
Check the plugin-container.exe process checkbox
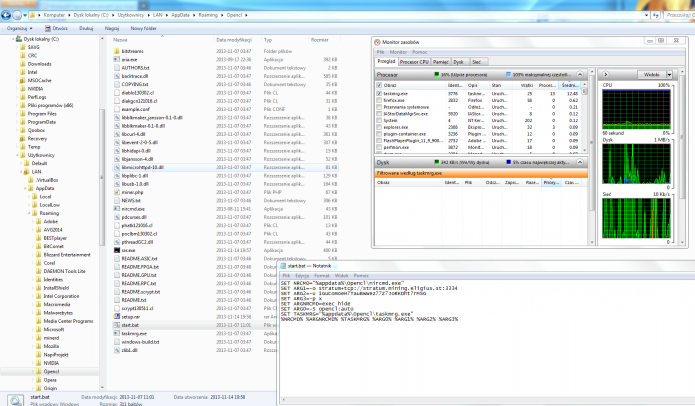[379, 134]
